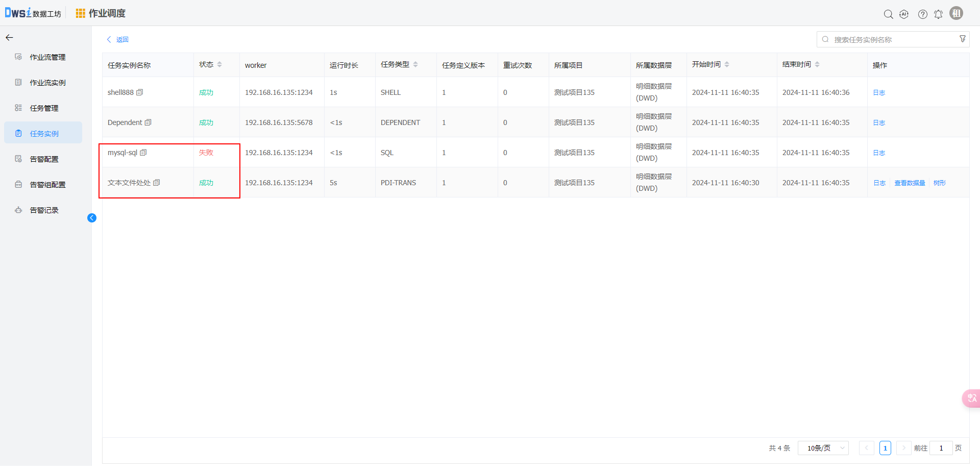Open 日志 for the mysql-sql task
This screenshot has width=980, height=474.
pos(878,153)
